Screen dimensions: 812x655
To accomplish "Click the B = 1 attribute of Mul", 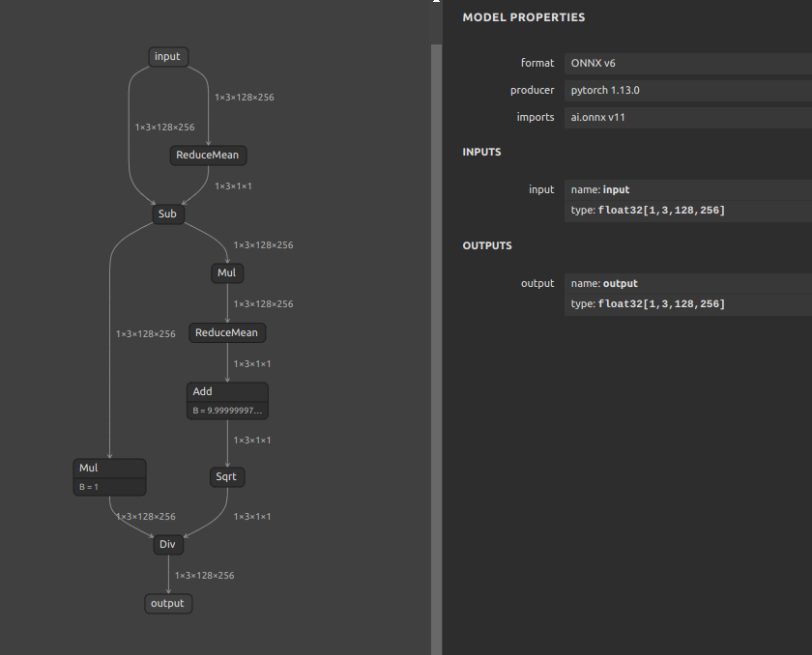I will [110, 487].
